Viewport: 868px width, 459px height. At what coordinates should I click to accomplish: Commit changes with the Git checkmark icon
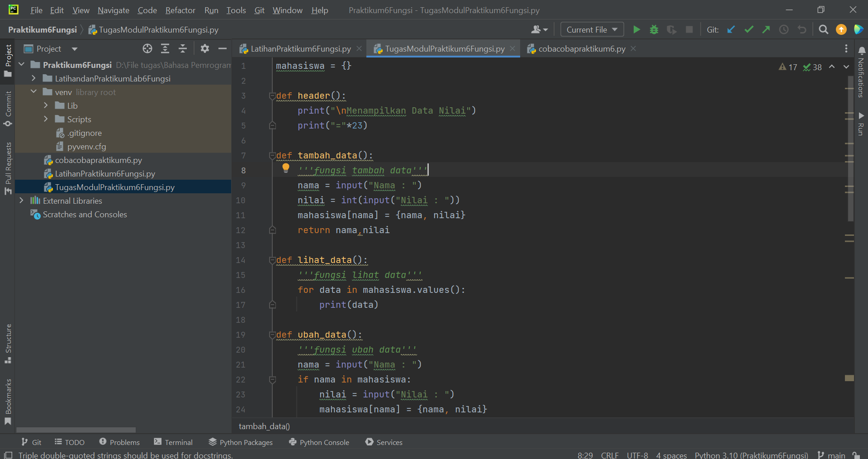coord(749,30)
